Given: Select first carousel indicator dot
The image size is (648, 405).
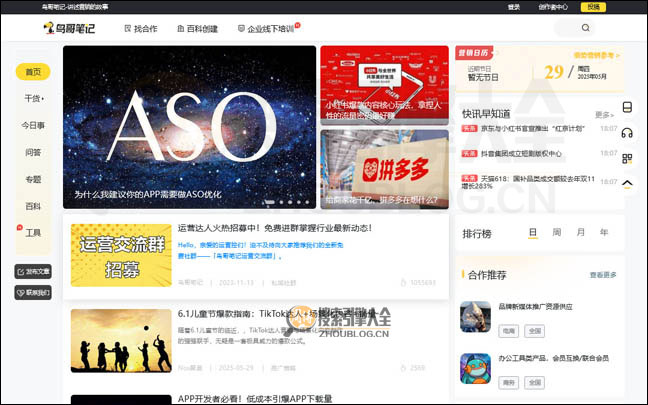Looking at the screenshot, I should pyautogui.click(x=269, y=202).
